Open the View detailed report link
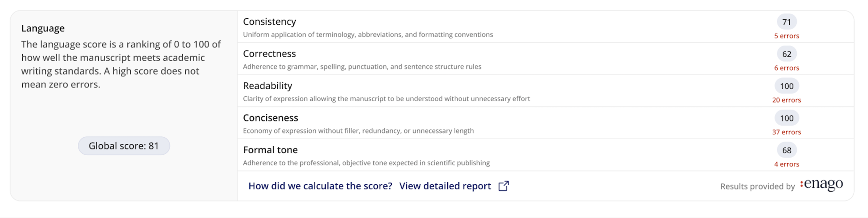 445,186
